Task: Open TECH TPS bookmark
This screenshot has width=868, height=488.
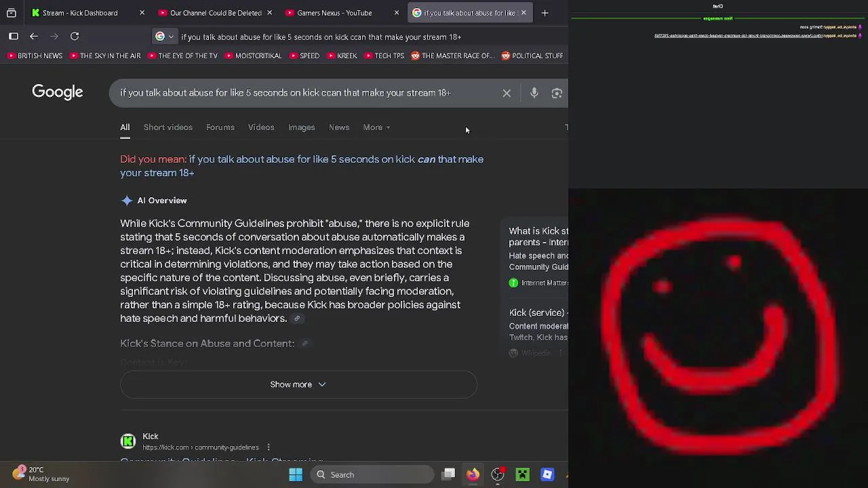Action: point(384,56)
